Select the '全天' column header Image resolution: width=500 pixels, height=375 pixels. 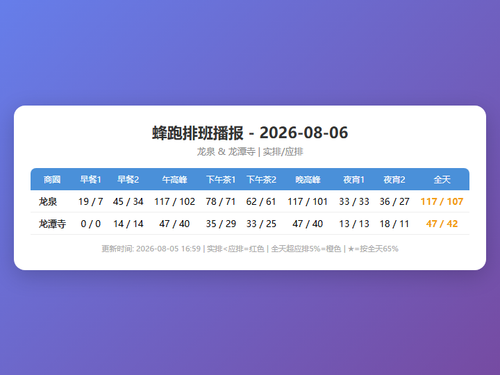(x=442, y=180)
